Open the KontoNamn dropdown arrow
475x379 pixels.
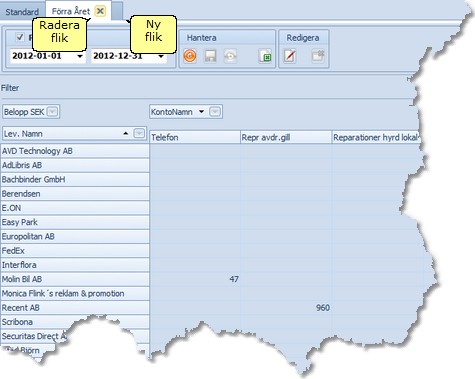(x=201, y=111)
